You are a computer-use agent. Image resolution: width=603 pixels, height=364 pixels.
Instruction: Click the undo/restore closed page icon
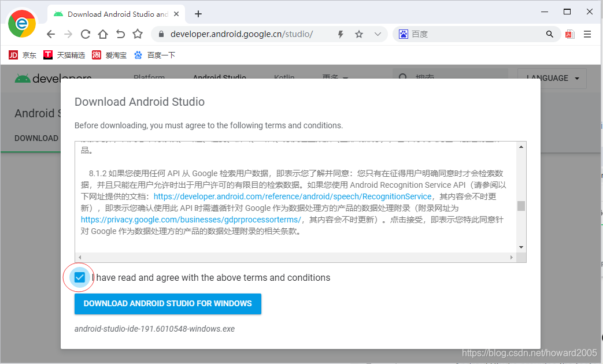point(120,34)
